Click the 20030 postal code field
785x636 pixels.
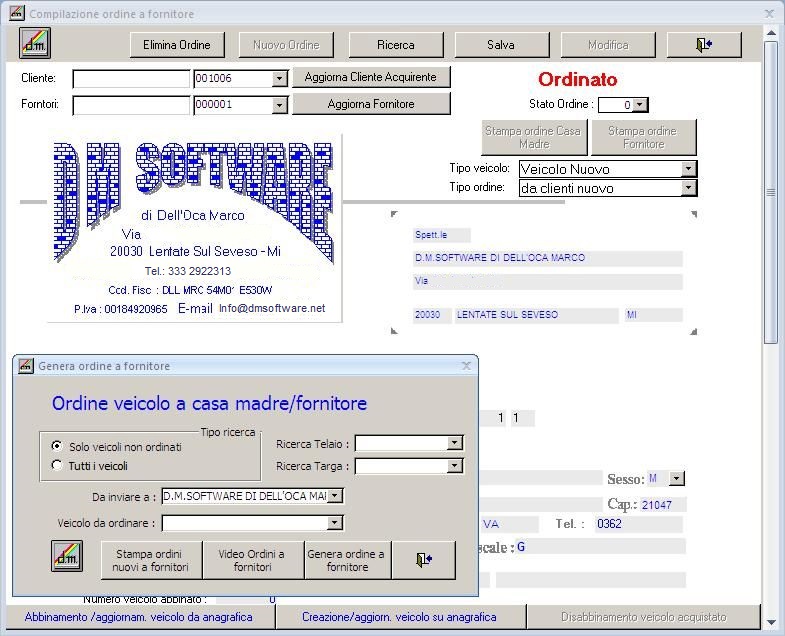[x=432, y=315]
